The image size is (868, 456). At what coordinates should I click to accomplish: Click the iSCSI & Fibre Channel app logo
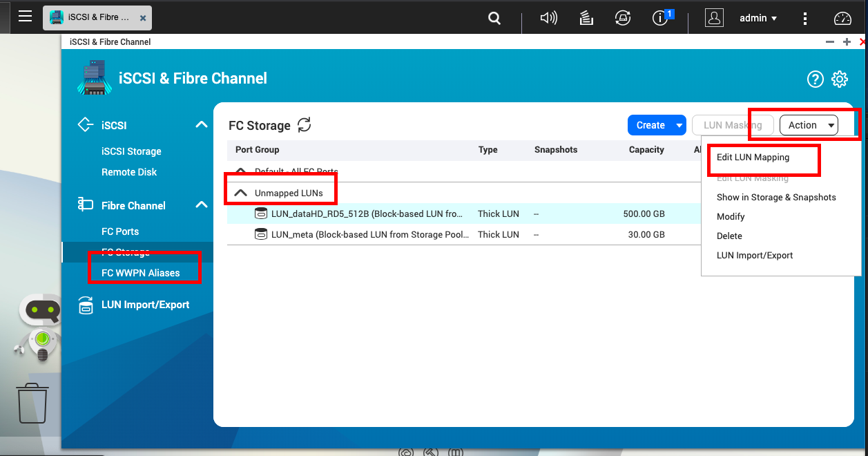[x=95, y=77]
